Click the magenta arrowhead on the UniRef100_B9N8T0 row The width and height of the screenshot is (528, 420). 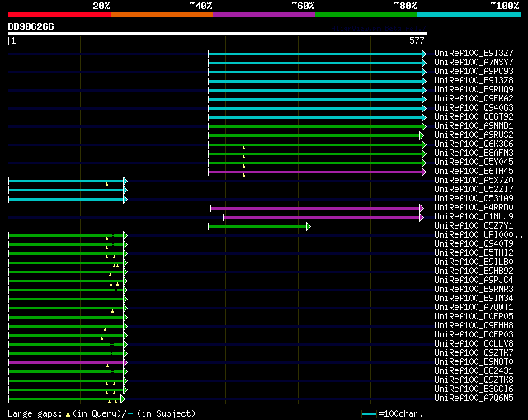point(125,362)
